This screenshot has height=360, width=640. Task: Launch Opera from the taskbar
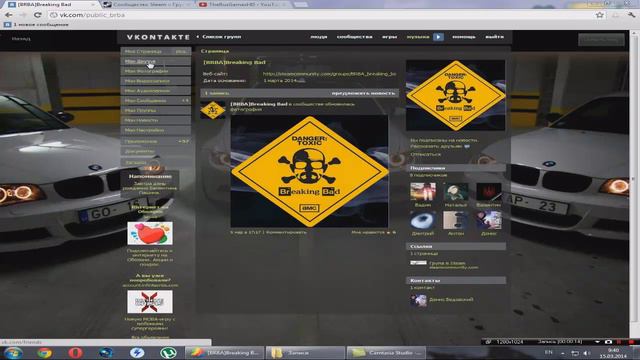pyautogui.click(x=76, y=353)
